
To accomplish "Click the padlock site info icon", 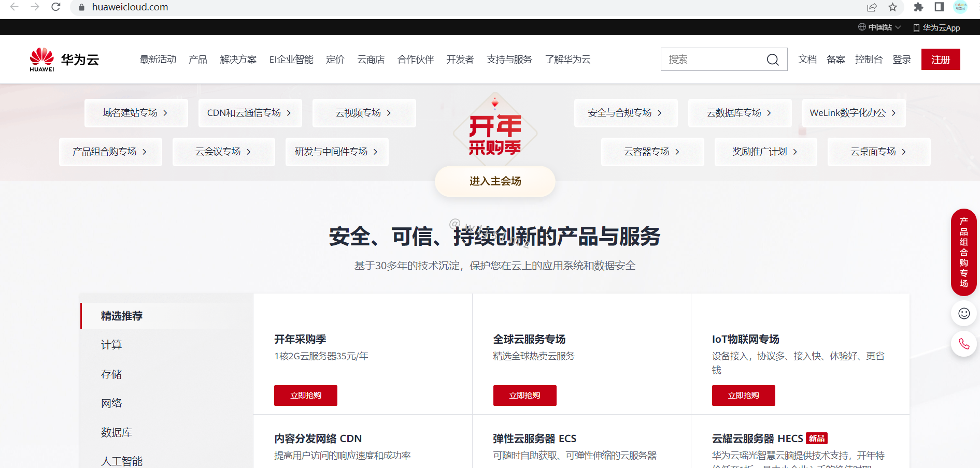I will 81,7.
